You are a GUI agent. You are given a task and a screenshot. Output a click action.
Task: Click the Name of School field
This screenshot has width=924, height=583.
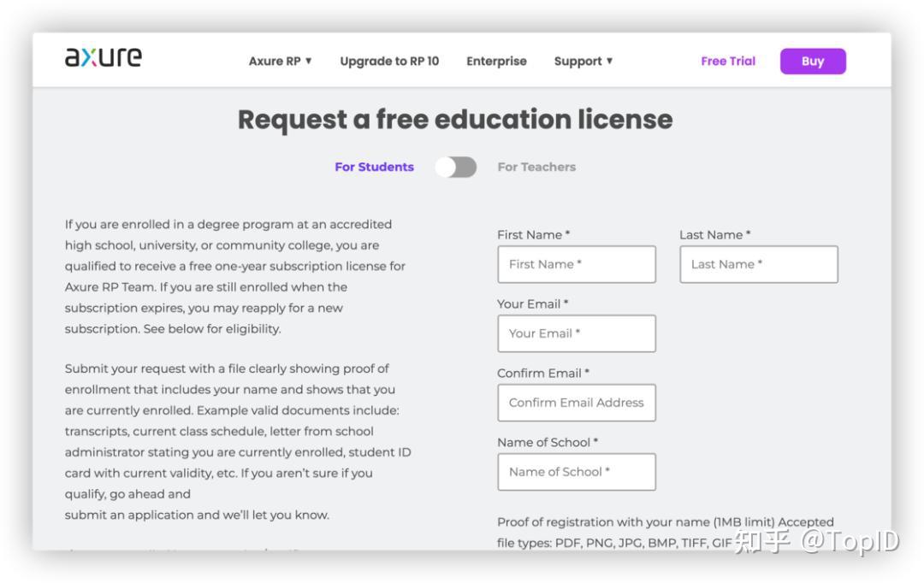[x=576, y=472]
